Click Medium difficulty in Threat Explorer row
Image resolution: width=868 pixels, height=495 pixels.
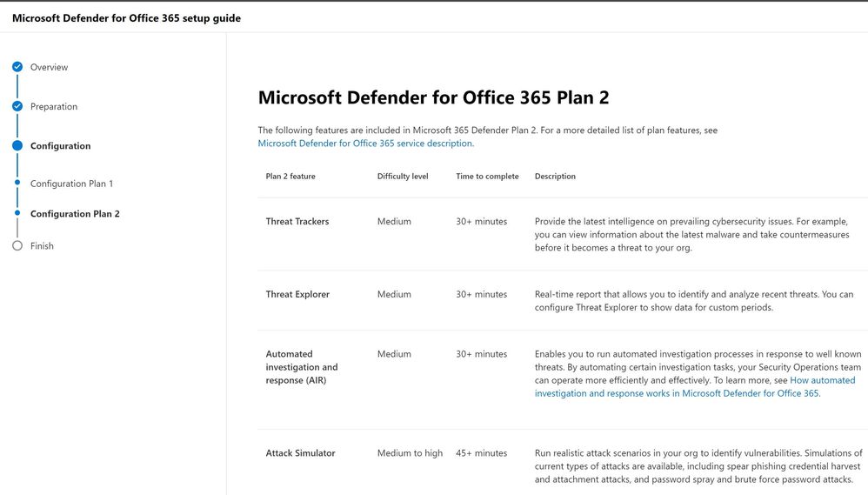394,295
